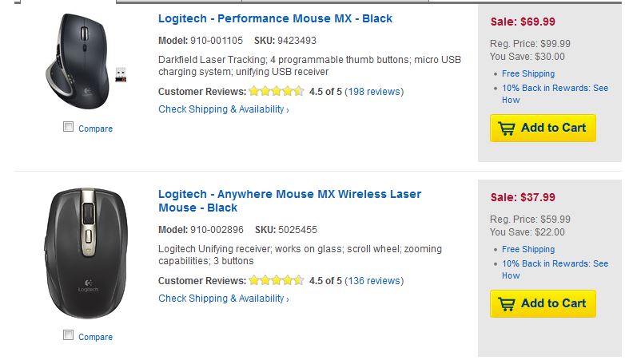Add Anywhere Mouse MX to cart
Image resolution: width=625 pixels, height=364 pixels.
[x=543, y=303]
